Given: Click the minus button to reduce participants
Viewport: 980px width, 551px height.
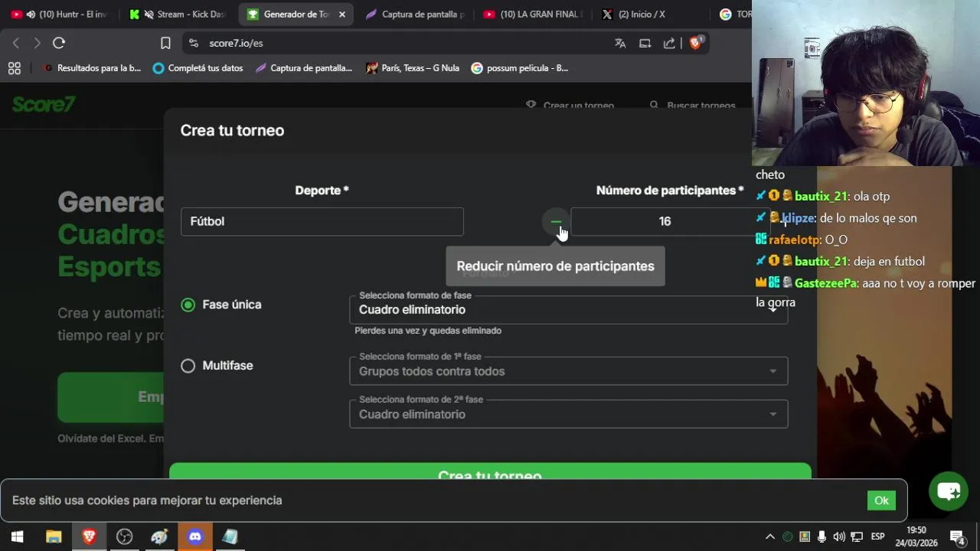Looking at the screenshot, I should 556,222.
